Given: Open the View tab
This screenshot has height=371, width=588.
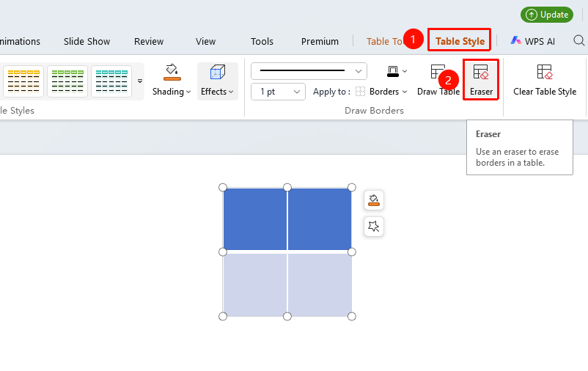Looking at the screenshot, I should tap(205, 41).
